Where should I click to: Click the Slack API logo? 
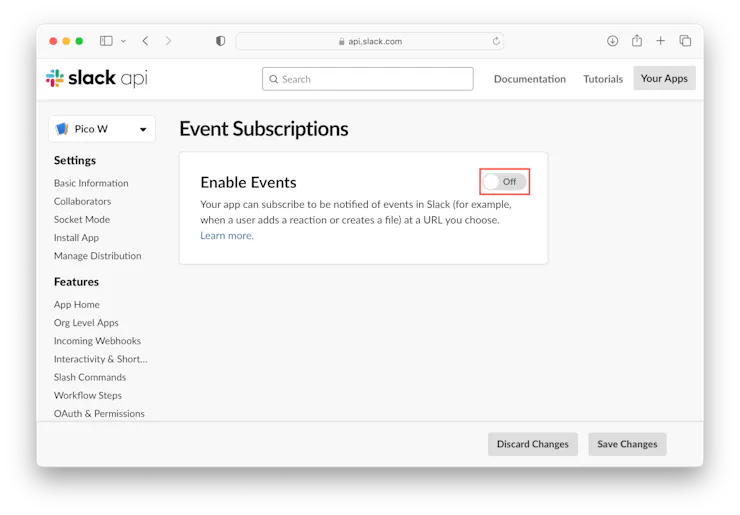click(x=96, y=79)
